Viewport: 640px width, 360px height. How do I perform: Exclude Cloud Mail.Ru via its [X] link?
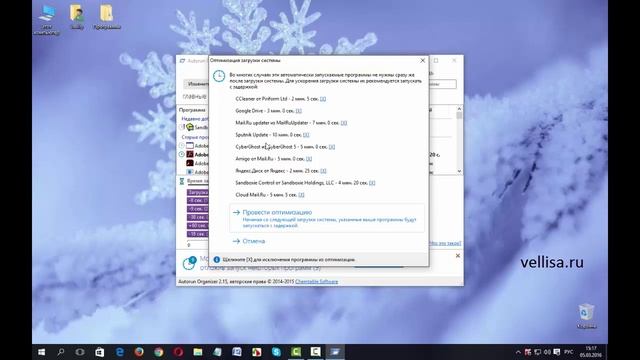pyautogui.click(x=301, y=195)
